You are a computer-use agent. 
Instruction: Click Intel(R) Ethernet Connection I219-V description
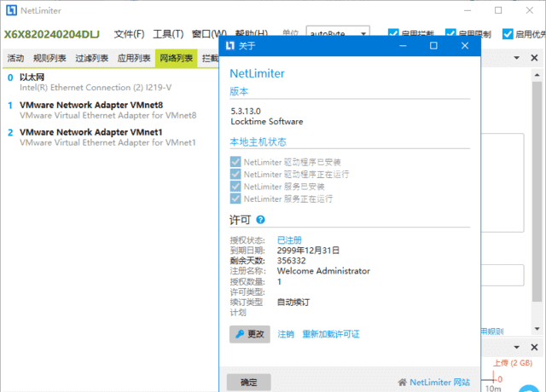[96, 88]
